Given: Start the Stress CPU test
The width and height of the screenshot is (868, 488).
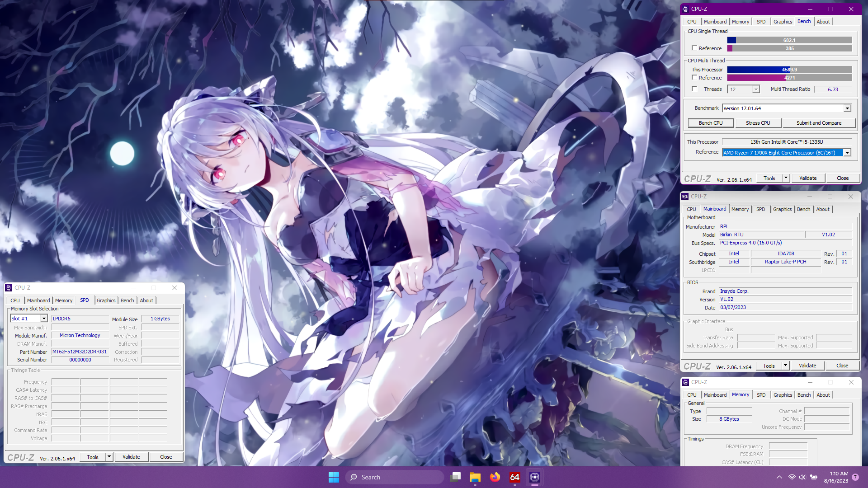Looking at the screenshot, I should pyautogui.click(x=758, y=123).
